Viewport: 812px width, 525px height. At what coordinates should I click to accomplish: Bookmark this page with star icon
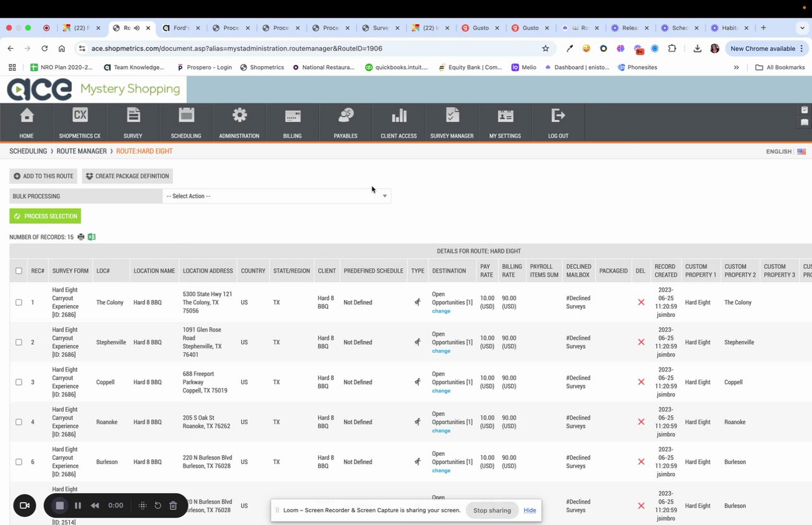[545, 48]
